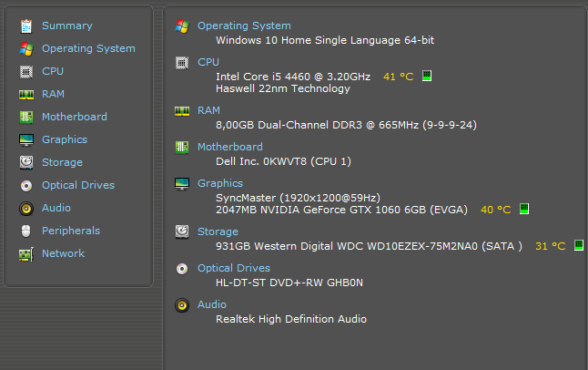This screenshot has height=370, width=588.
Task: Open Network in the sidebar
Action: coord(63,253)
